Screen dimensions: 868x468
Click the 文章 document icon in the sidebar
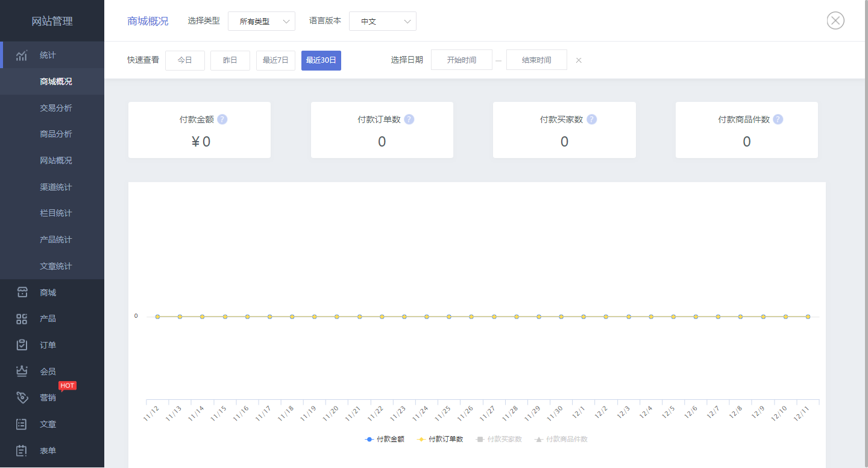point(22,424)
